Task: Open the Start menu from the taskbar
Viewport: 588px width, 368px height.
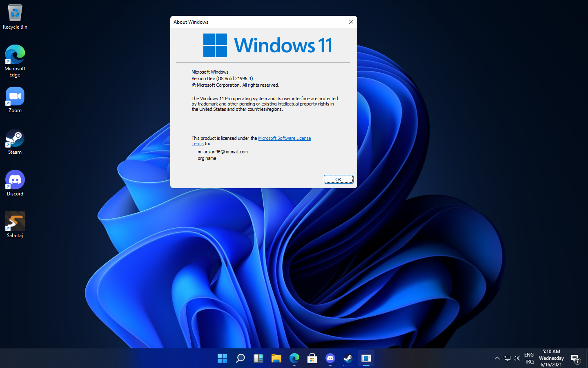Action: 223,358
